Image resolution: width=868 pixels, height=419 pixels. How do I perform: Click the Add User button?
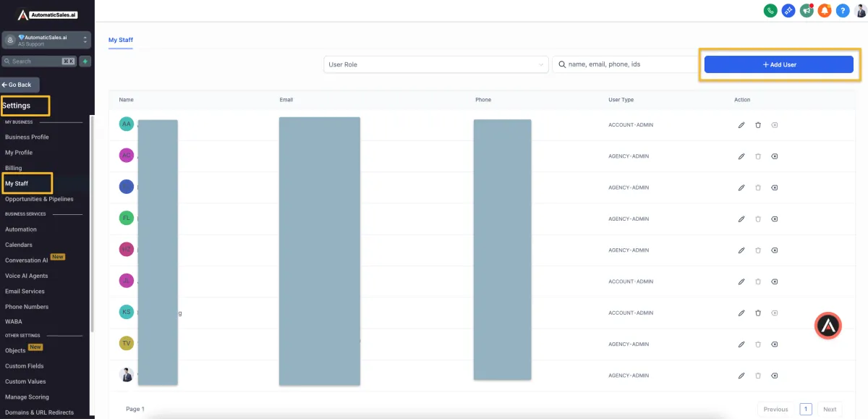779,64
